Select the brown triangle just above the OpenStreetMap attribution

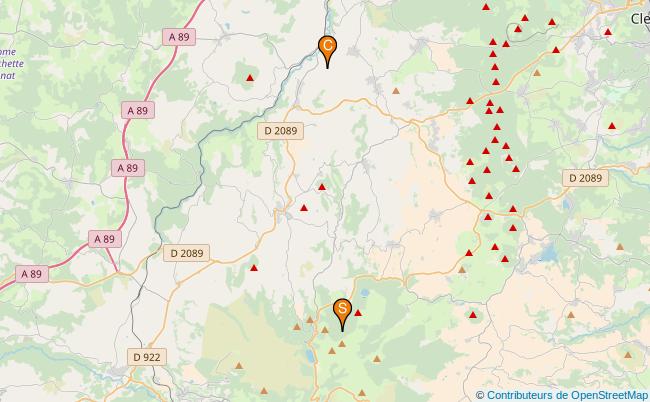click(x=628, y=355)
